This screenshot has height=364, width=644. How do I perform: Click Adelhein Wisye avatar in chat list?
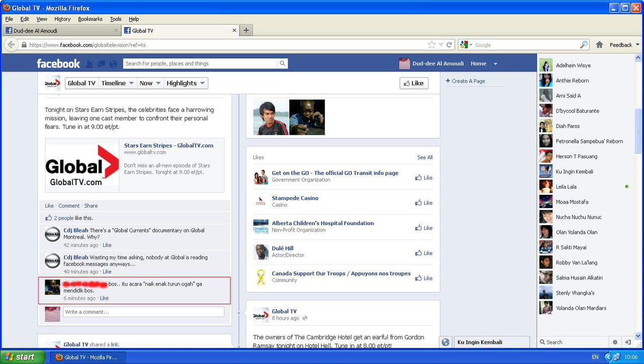(x=546, y=65)
